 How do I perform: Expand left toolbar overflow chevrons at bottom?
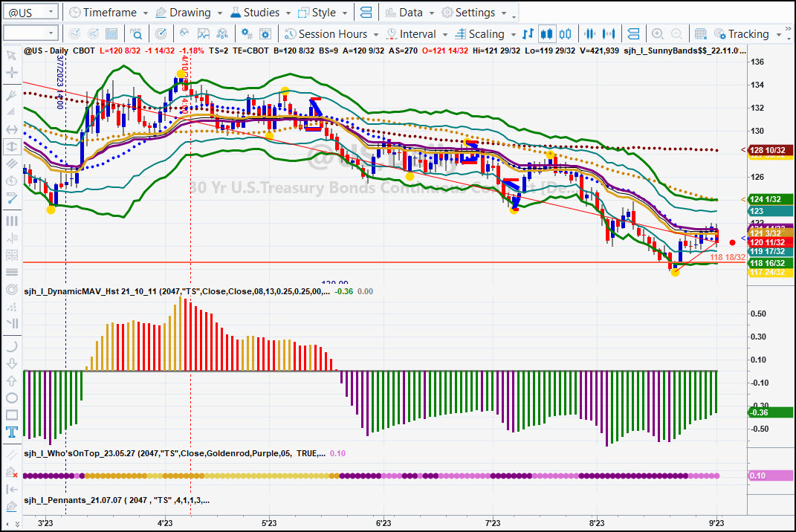(17, 523)
